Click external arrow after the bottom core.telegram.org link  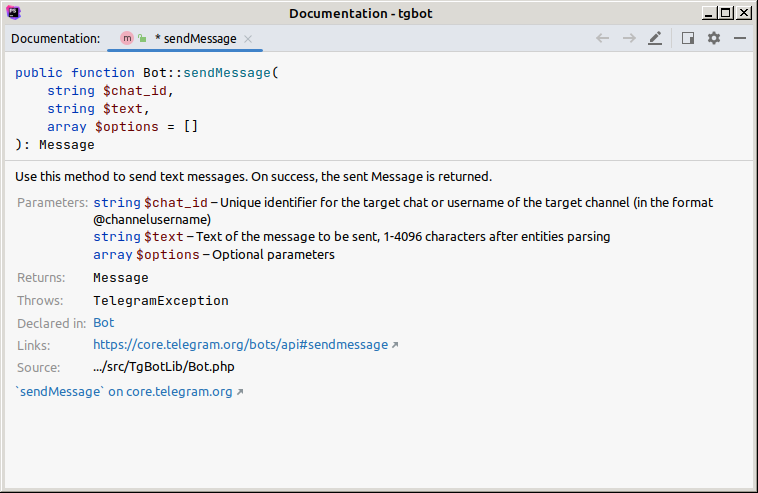pos(240,392)
